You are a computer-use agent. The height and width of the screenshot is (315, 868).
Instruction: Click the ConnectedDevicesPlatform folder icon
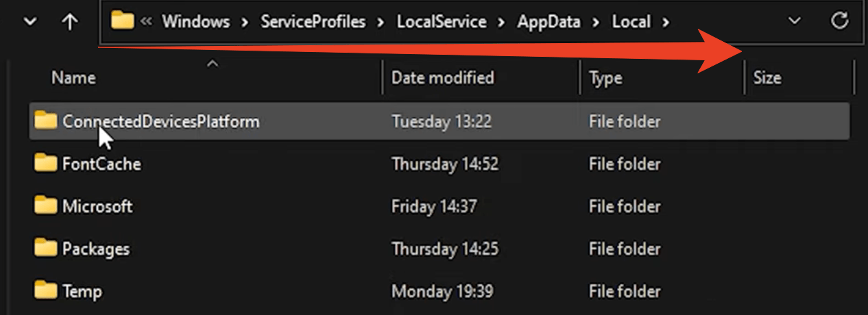45,121
